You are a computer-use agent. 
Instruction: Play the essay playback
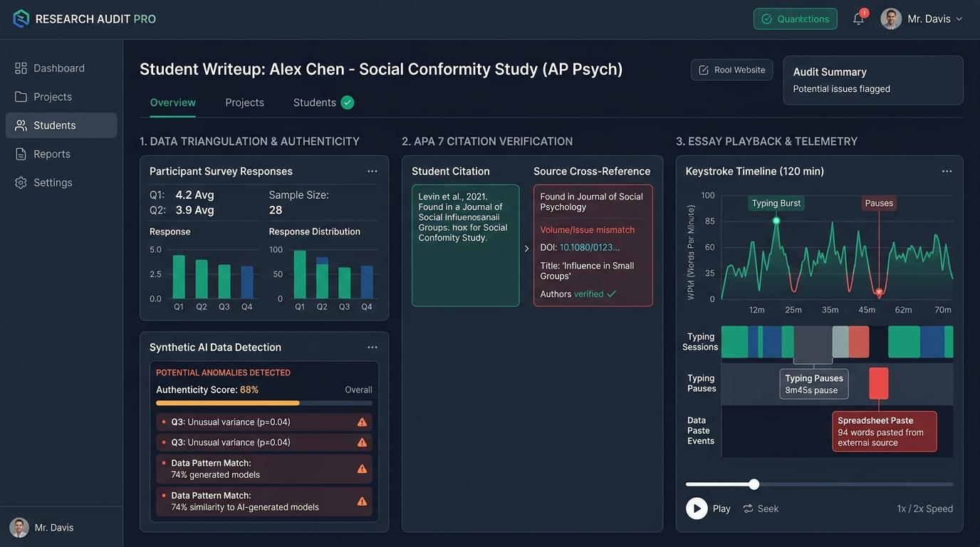pos(697,509)
